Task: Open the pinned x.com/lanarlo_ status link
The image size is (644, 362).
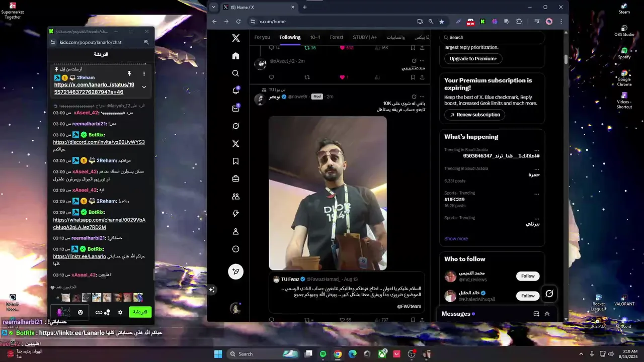Action: pos(94,88)
